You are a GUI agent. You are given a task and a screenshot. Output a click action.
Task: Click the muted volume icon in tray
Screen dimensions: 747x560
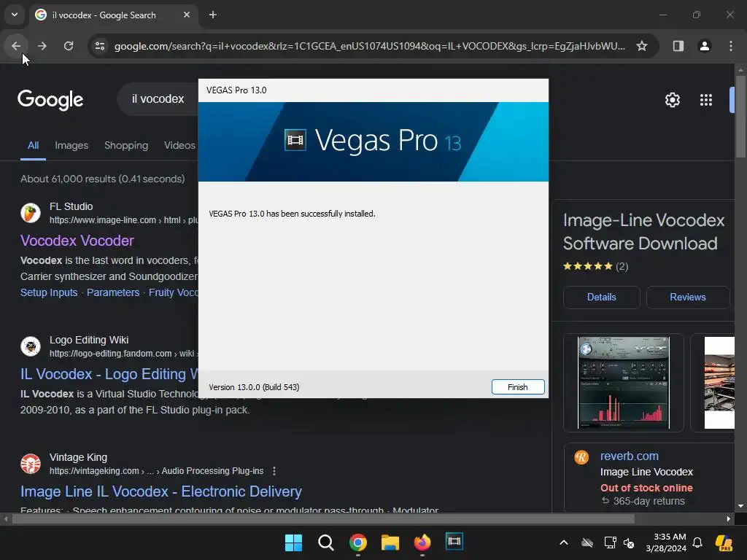click(x=630, y=542)
